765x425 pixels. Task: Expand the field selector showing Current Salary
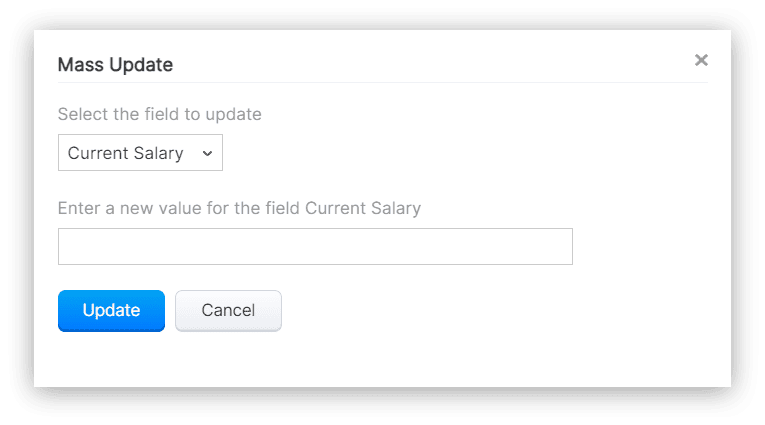tap(140, 153)
